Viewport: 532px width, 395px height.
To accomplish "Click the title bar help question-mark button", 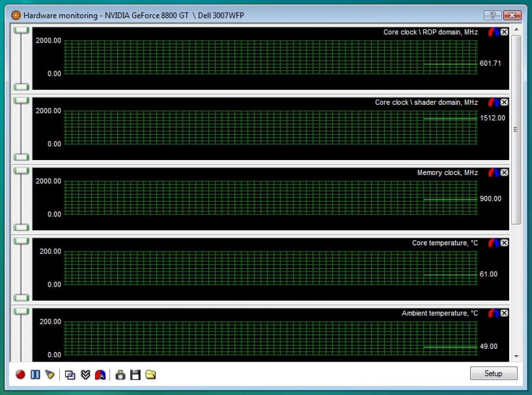I will tap(493, 15).
